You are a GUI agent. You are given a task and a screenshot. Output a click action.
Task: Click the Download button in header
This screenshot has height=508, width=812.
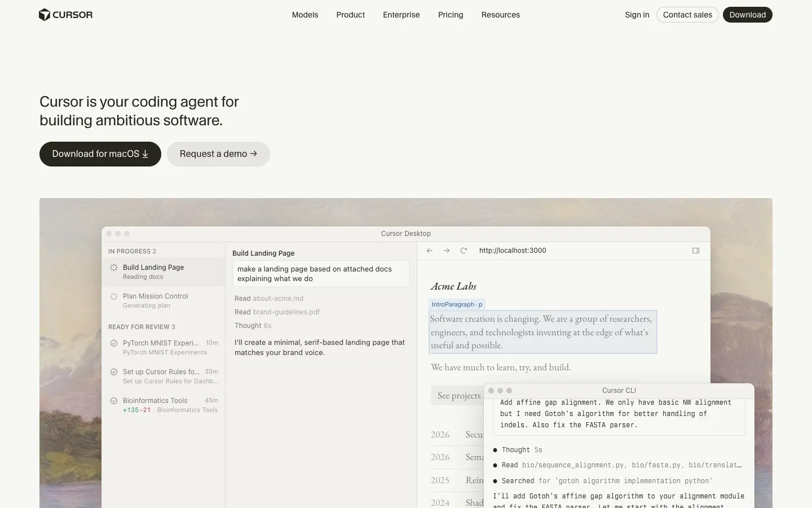coord(748,15)
